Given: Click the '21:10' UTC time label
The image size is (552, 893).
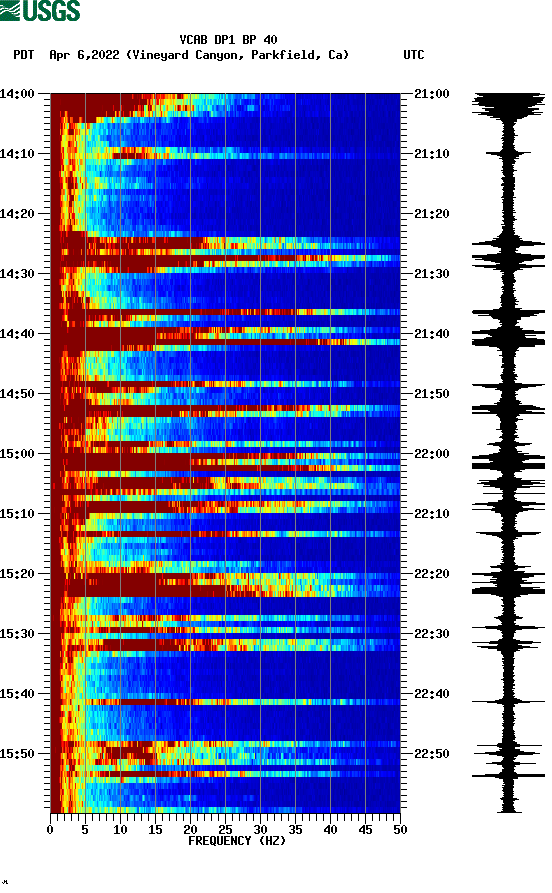Looking at the screenshot, I should [x=432, y=154].
